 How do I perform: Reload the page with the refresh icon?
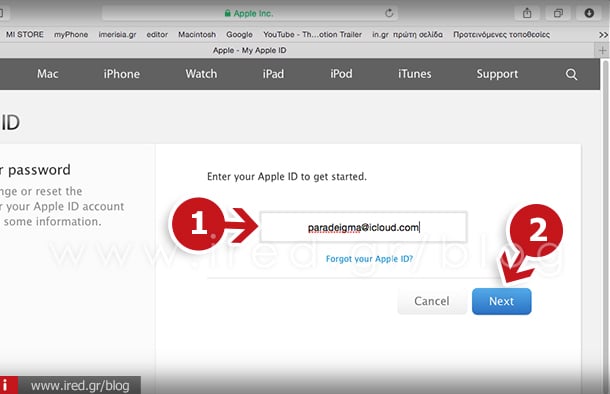[x=389, y=13]
